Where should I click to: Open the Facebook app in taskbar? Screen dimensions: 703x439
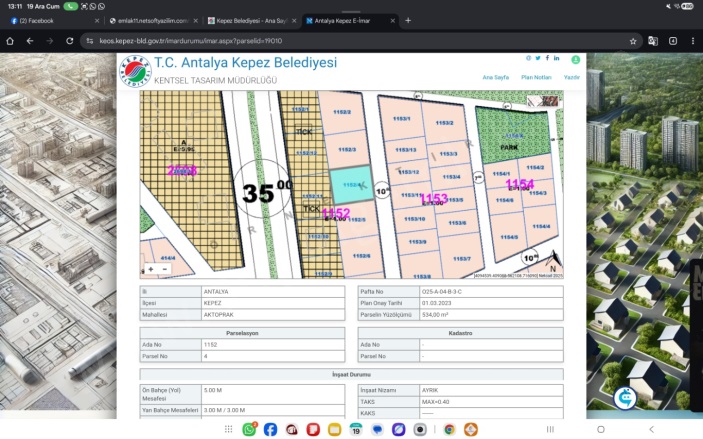click(x=270, y=429)
